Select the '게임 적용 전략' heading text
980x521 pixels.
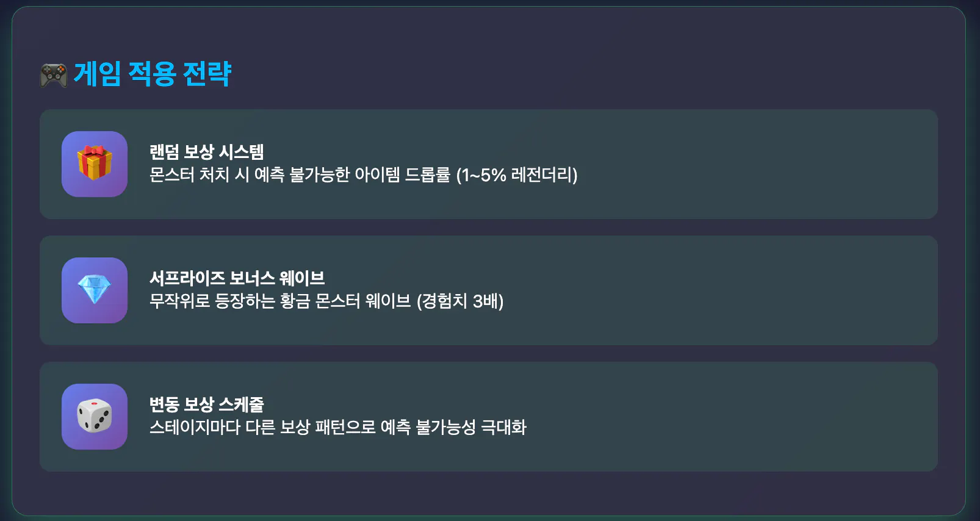(153, 74)
